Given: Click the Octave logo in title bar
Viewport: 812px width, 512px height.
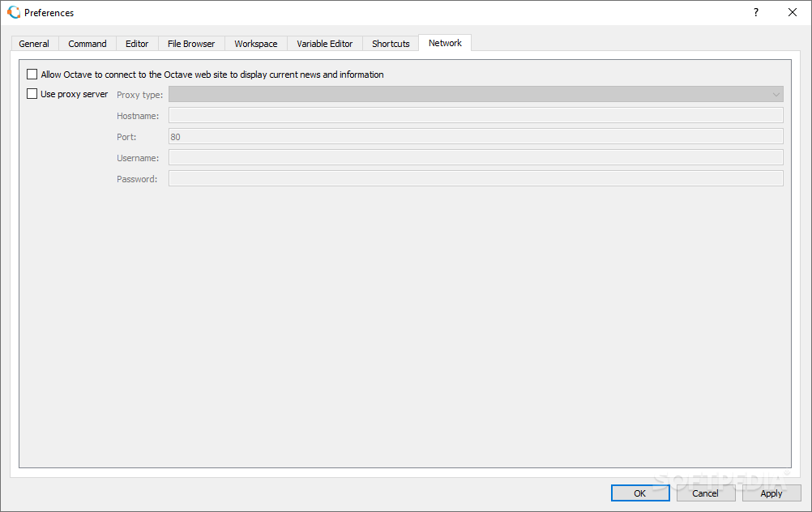Looking at the screenshot, I should pos(14,12).
